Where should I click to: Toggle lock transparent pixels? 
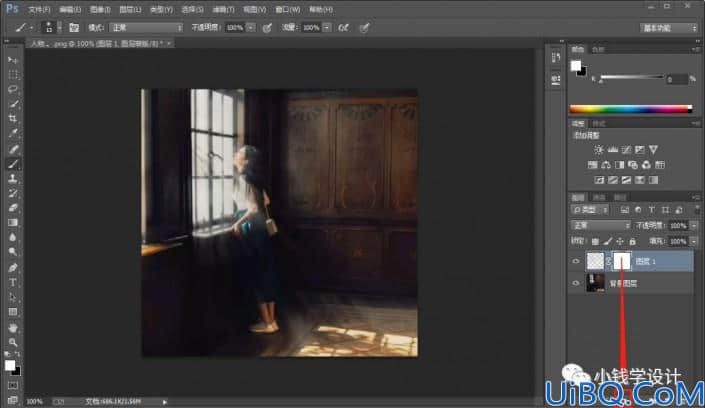pyautogui.click(x=595, y=242)
